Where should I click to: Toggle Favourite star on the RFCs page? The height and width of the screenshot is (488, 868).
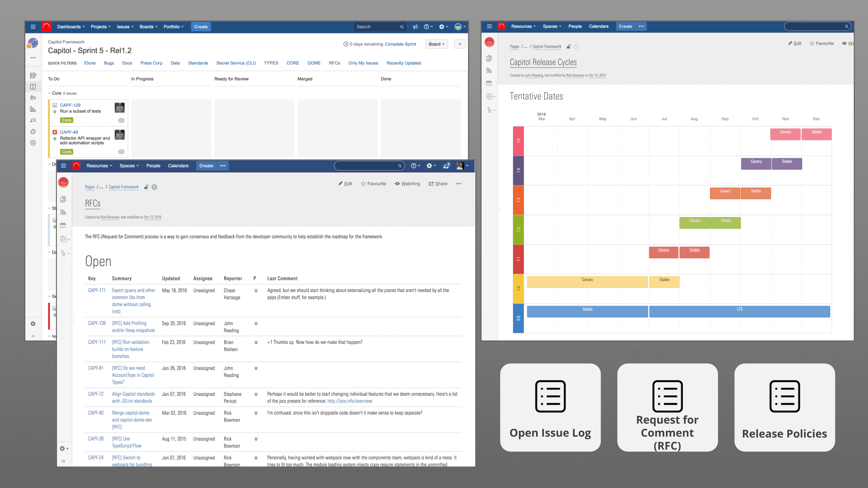(373, 184)
